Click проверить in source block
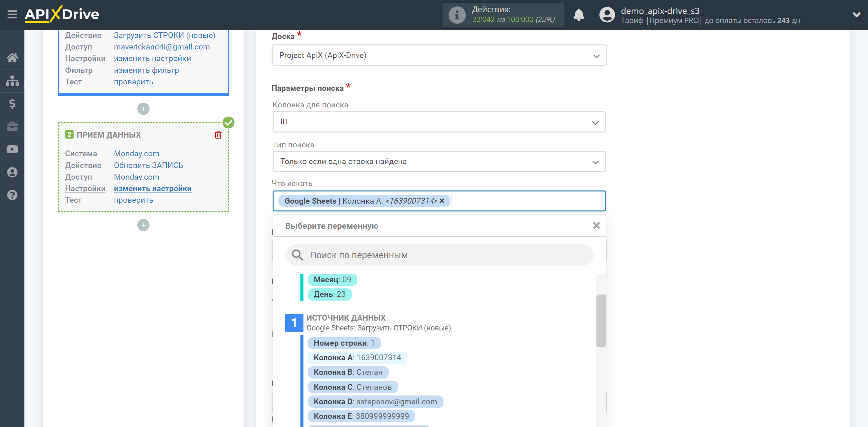The height and width of the screenshot is (427, 868). point(134,82)
